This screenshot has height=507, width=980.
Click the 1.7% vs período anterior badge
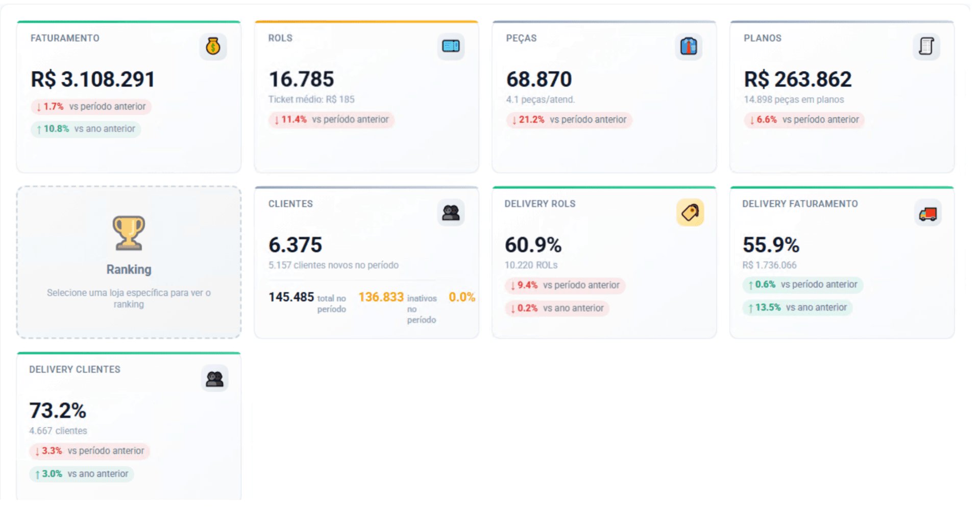(x=91, y=107)
